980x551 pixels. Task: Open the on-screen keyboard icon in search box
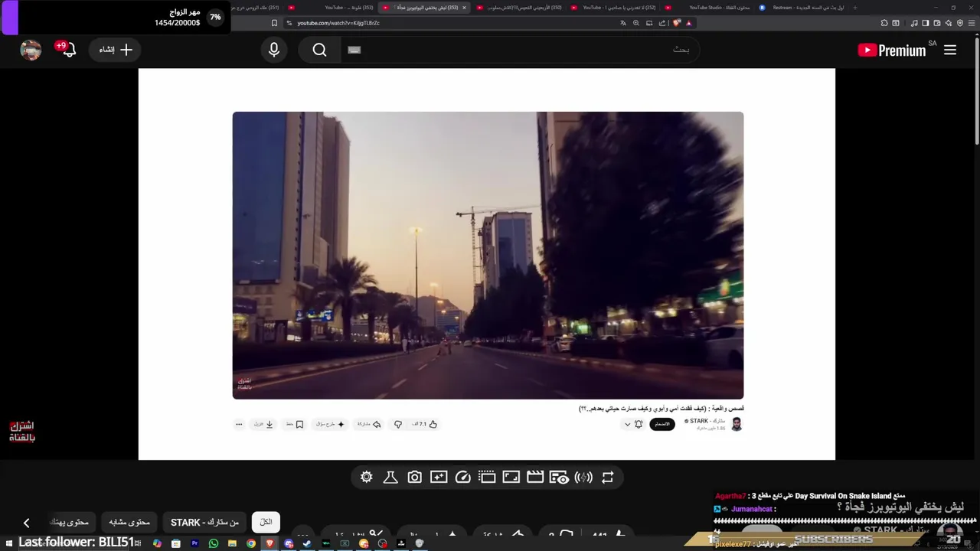pyautogui.click(x=354, y=50)
